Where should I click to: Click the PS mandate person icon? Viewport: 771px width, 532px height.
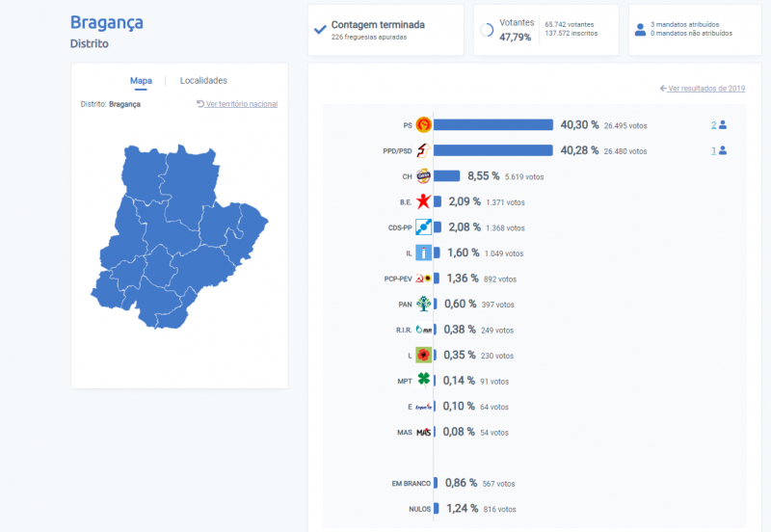click(x=723, y=125)
